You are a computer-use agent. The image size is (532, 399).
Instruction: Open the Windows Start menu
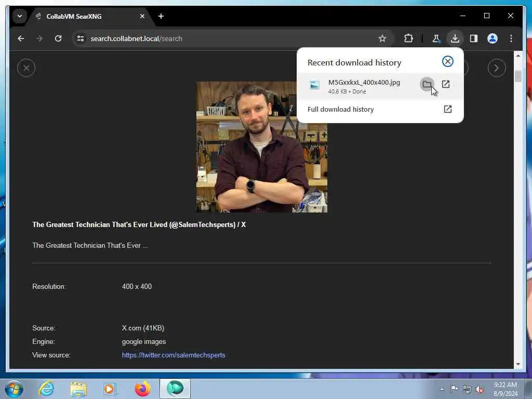pyautogui.click(x=14, y=389)
